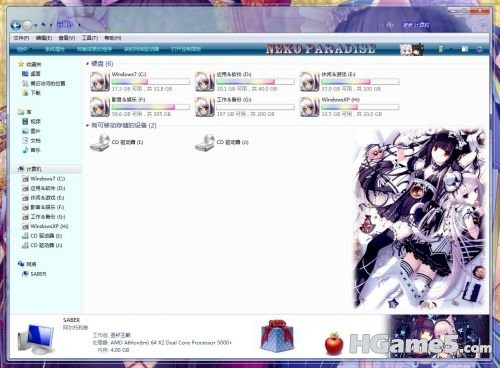Viewport: 500px width, 368px height.
Task: Open the 组织 dropdown on command bar
Action: tap(23, 49)
